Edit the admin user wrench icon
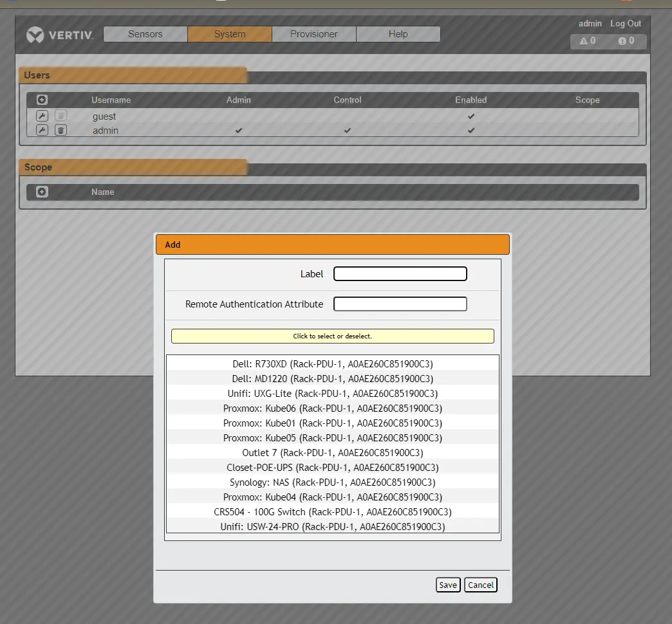The height and width of the screenshot is (624, 672). 42,130
